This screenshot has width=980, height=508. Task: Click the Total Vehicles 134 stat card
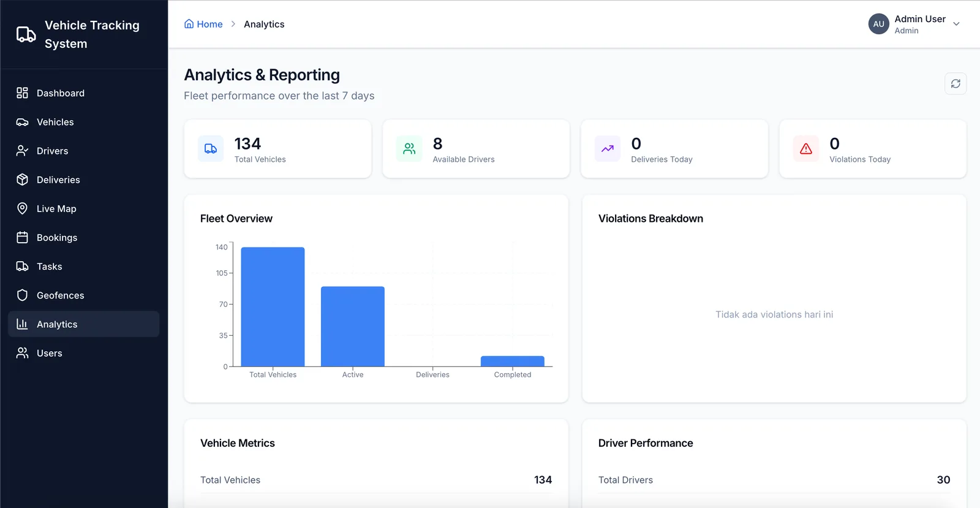(277, 149)
